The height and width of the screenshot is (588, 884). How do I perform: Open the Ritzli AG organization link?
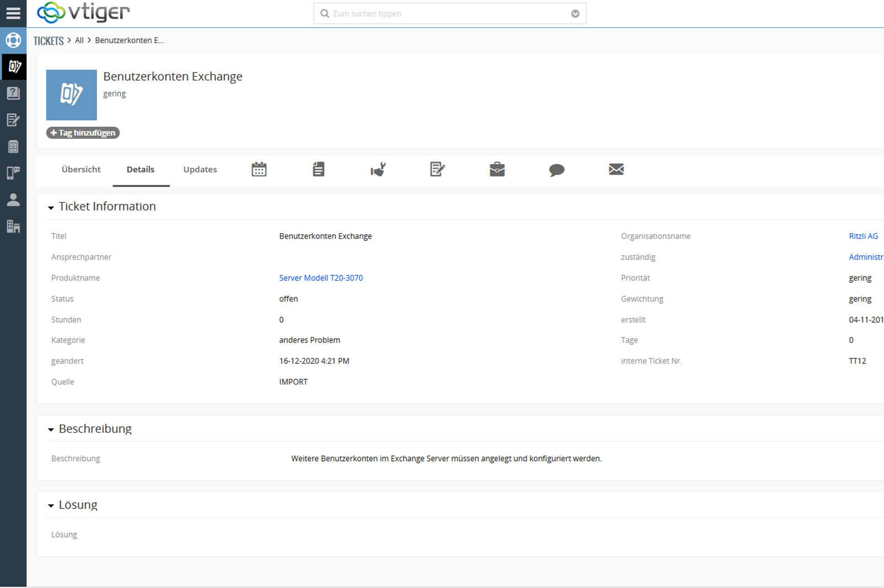coord(864,236)
